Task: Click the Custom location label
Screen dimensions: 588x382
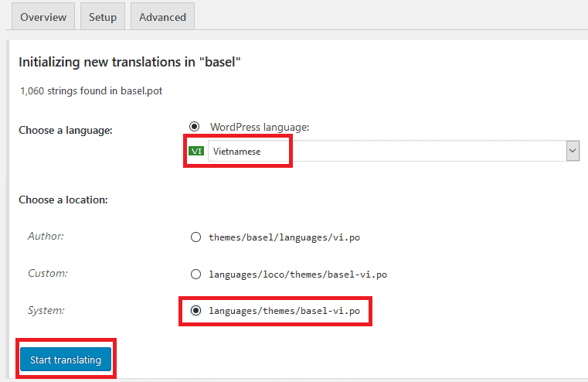Action: pos(48,273)
